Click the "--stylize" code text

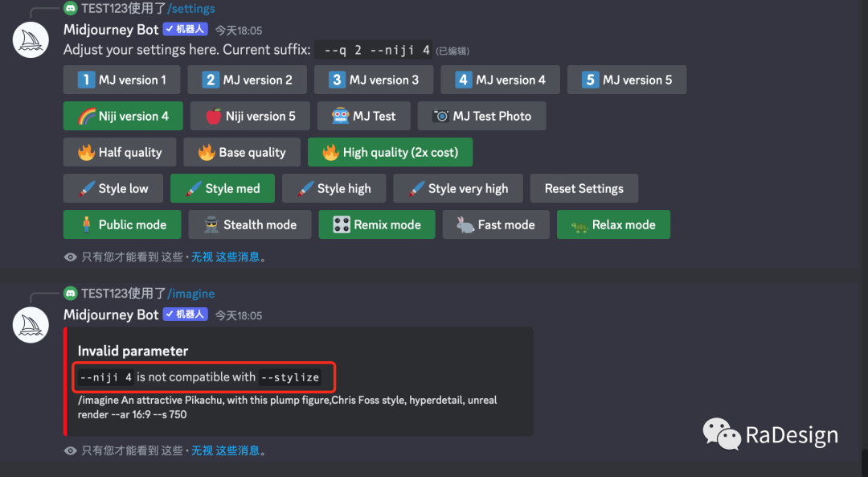point(290,377)
